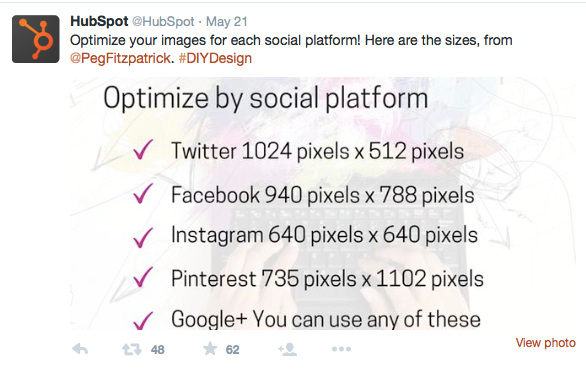Click the follow person-plus icon
This screenshot has height=371, width=586.
tap(287, 349)
